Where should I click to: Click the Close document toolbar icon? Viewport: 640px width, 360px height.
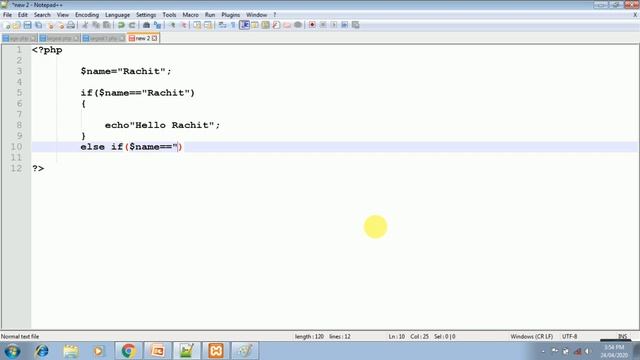(x=50, y=25)
